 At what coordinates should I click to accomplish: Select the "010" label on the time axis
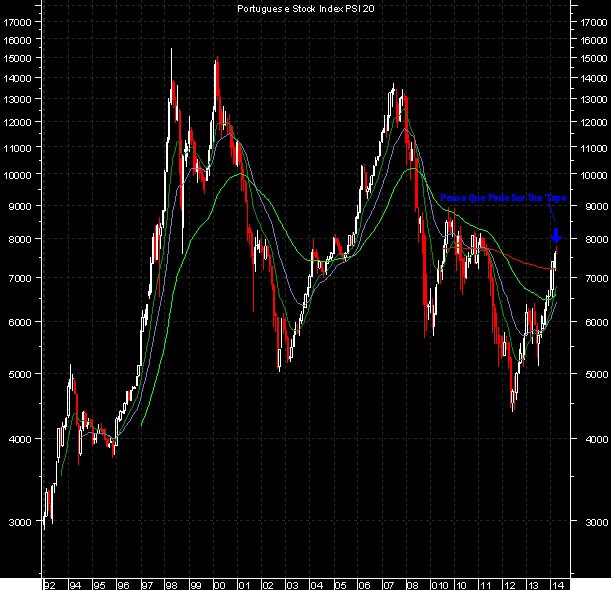[440, 585]
